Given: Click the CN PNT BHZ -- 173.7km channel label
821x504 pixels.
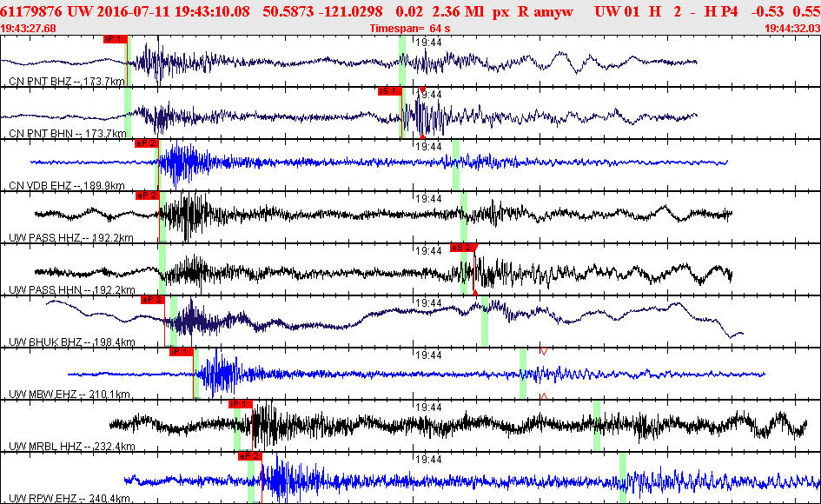Looking at the screenshot, I should point(67,81).
